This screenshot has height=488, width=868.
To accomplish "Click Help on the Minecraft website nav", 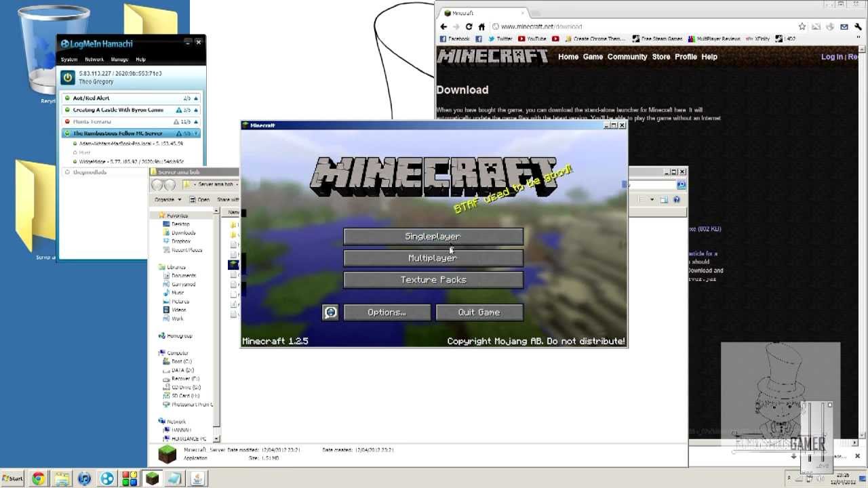I will point(709,57).
